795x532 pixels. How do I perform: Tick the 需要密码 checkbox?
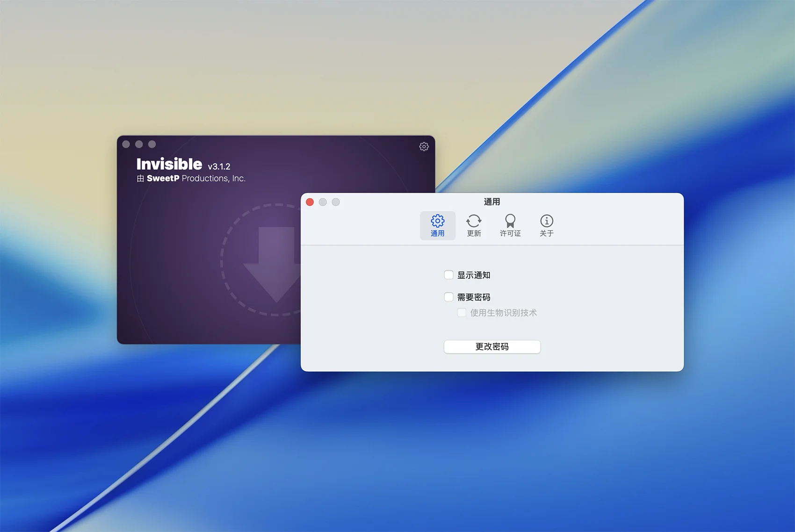coord(448,297)
